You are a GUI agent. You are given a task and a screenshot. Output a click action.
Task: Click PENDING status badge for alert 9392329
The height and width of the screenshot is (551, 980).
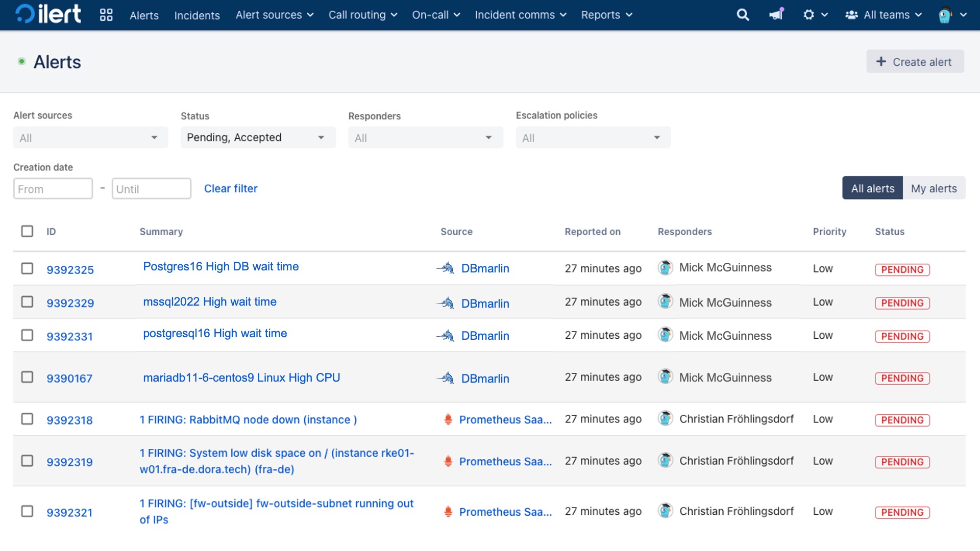pyautogui.click(x=902, y=303)
